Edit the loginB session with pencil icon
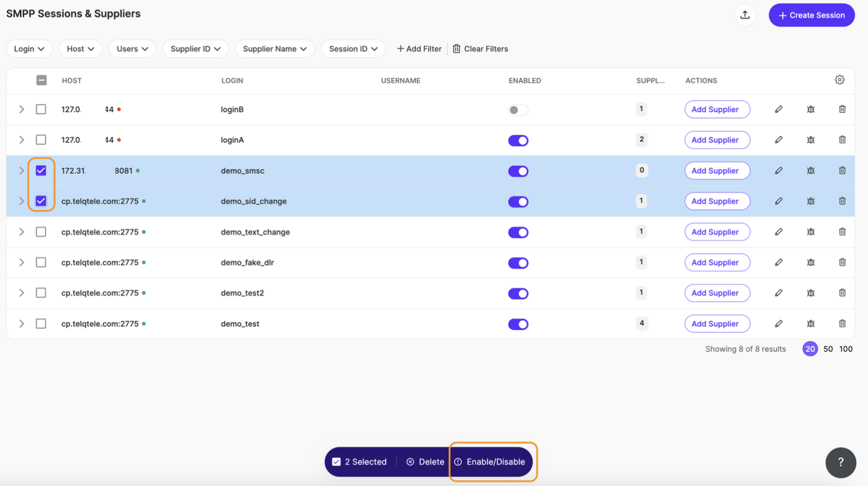868x486 pixels. (x=778, y=109)
